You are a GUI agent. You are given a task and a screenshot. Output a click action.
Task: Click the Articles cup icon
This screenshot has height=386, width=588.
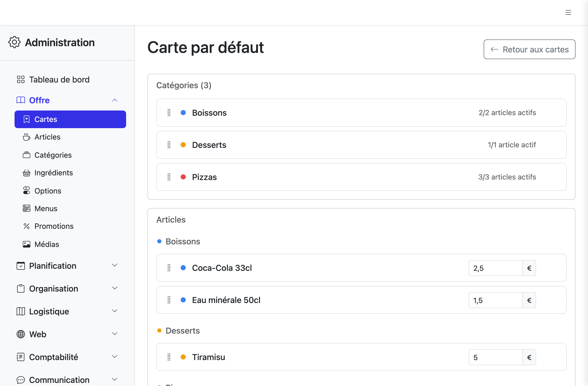[26, 137]
